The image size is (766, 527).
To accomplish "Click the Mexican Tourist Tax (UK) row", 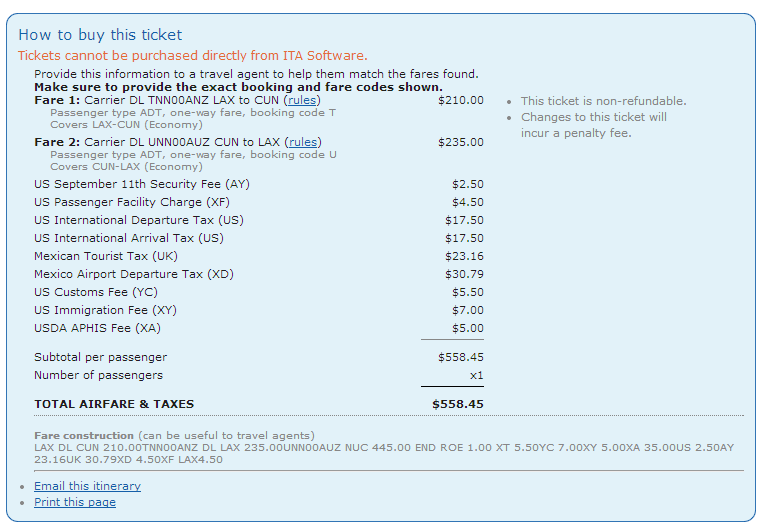I will [x=259, y=256].
